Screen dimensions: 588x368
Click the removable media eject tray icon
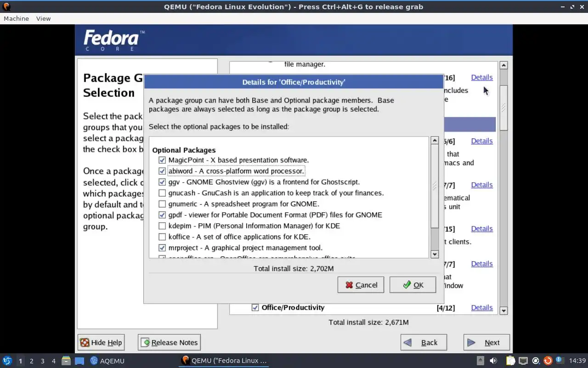[x=480, y=361]
